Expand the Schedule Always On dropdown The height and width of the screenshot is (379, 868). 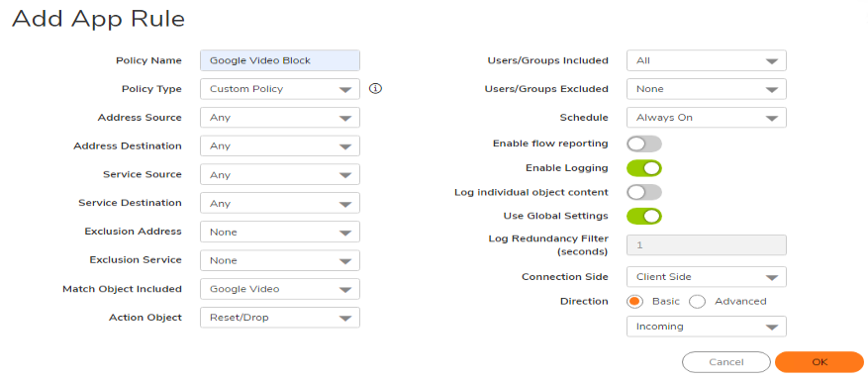[707, 118]
